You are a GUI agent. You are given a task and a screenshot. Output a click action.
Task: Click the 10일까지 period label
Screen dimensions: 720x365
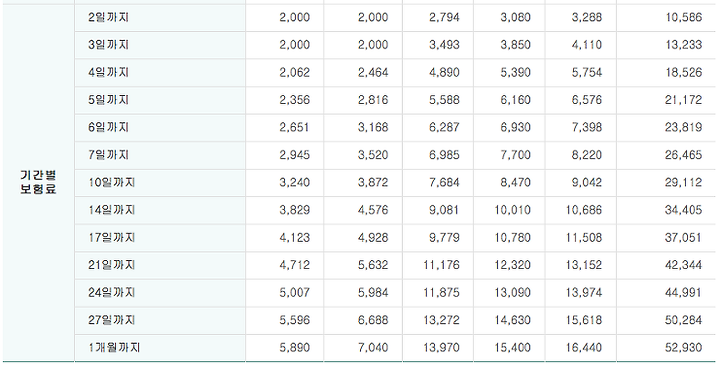coord(112,182)
